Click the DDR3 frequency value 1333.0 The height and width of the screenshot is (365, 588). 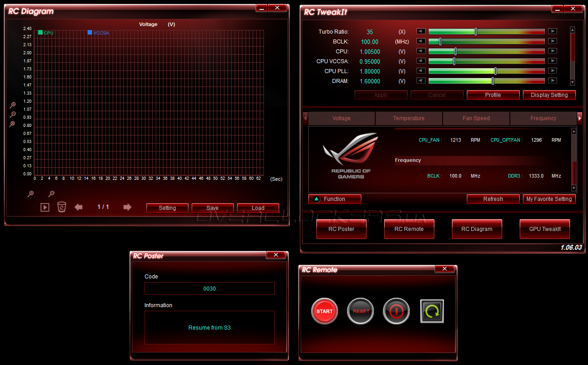pos(536,176)
